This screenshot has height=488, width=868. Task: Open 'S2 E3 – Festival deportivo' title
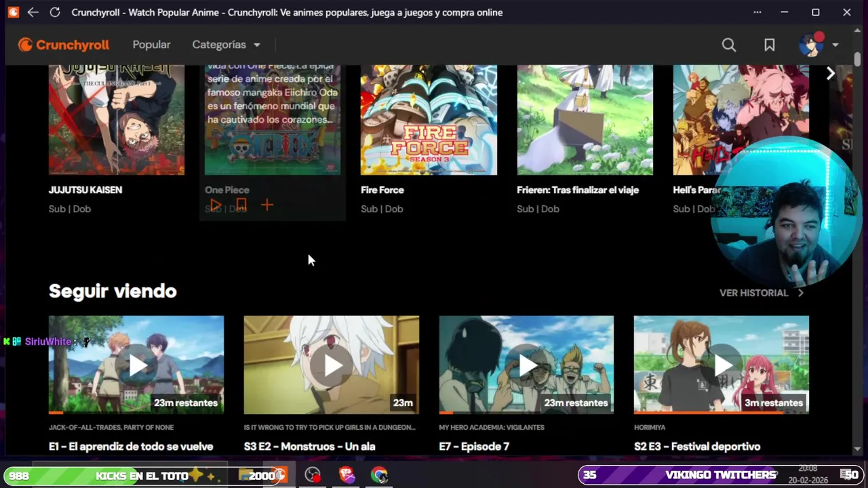697,446
